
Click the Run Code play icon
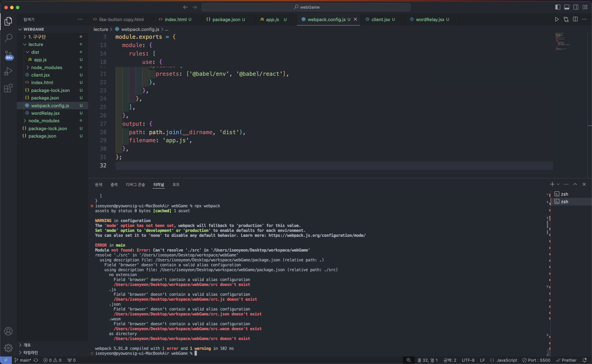click(557, 19)
